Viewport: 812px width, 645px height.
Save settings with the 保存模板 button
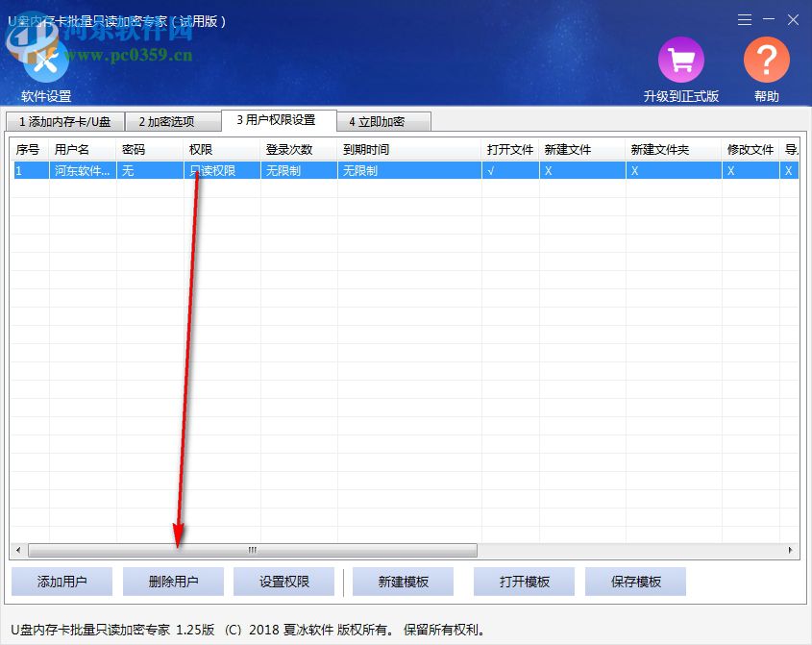click(635, 581)
